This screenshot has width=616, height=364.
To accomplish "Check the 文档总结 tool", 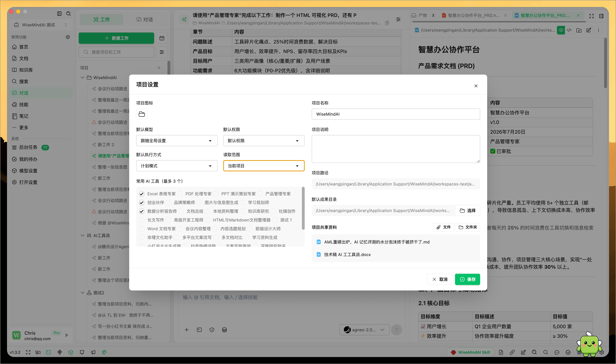I will click(x=181, y=211).
